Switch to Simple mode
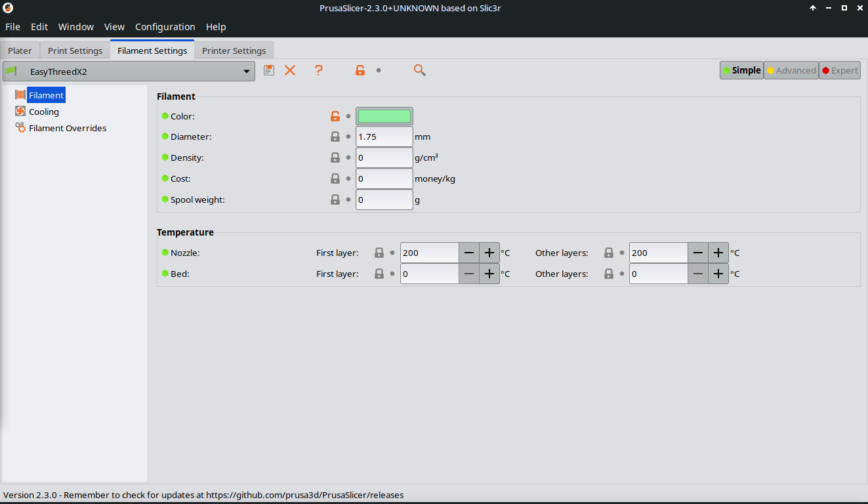The image size is (868, 504). 741,70
